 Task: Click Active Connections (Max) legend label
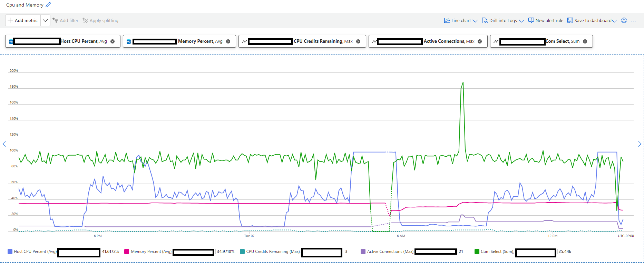tap(391, 252)
